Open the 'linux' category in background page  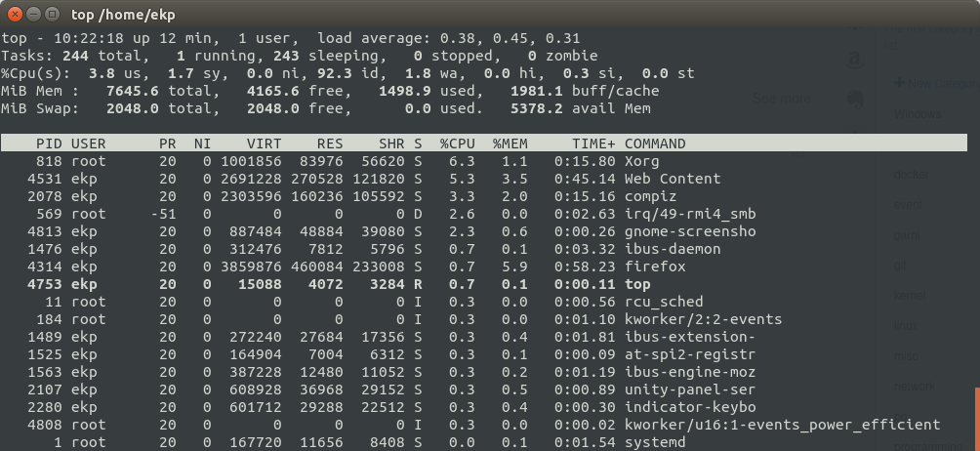tap(906, 325)
